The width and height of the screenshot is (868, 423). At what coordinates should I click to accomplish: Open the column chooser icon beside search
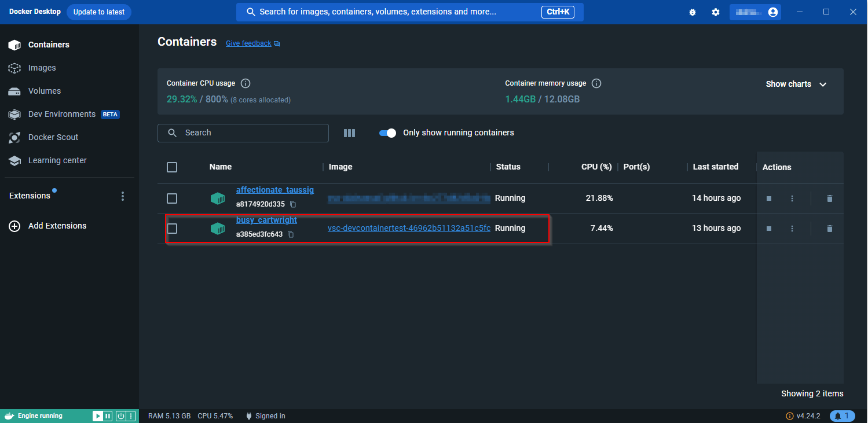tap(349, 133)
